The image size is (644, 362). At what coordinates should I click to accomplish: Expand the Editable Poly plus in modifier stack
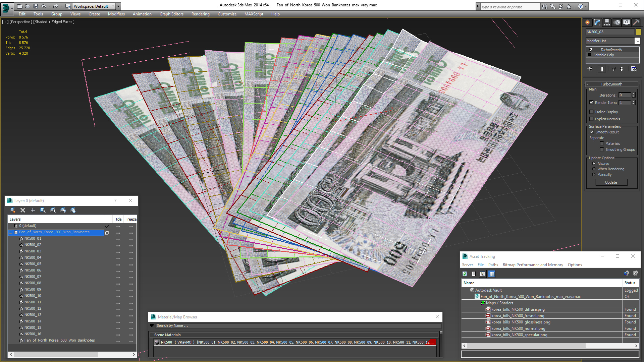(x=590, y=55)
